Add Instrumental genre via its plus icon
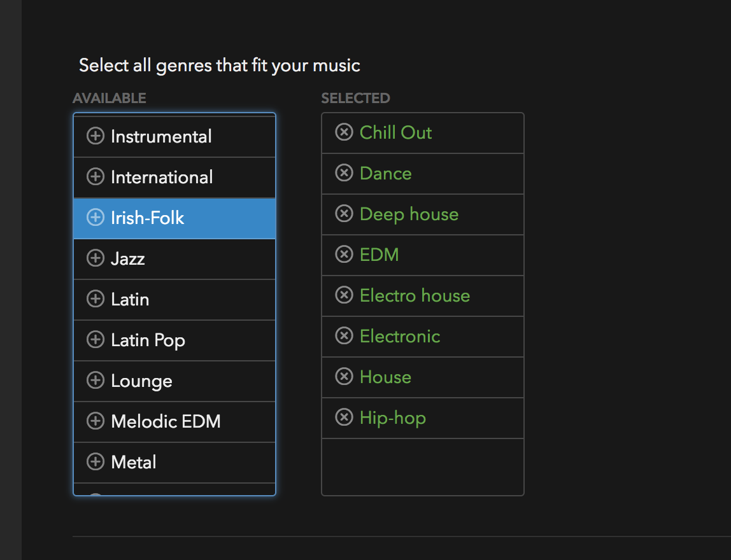 click(96, 136)
